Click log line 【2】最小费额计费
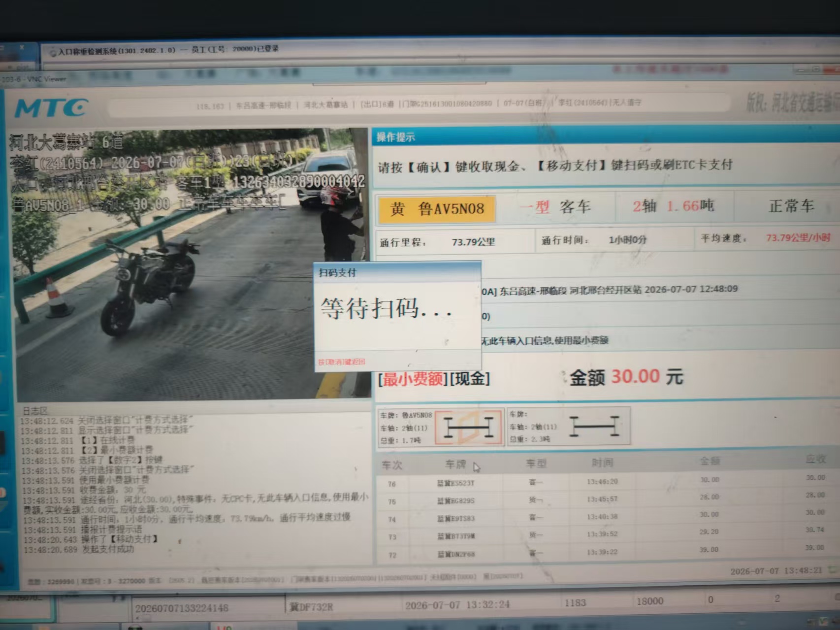Image resolution: width=840 pixels, height=630 pixels. 88,450
